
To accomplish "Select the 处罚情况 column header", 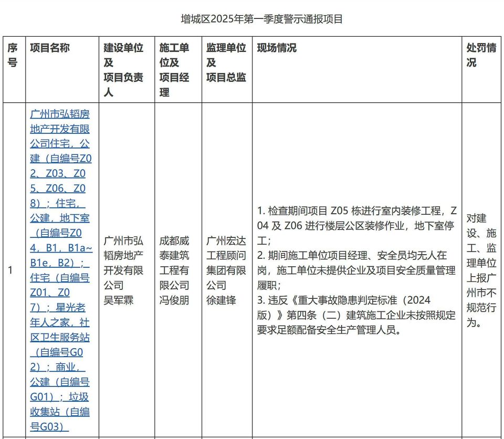I will [x=481, y=70].
